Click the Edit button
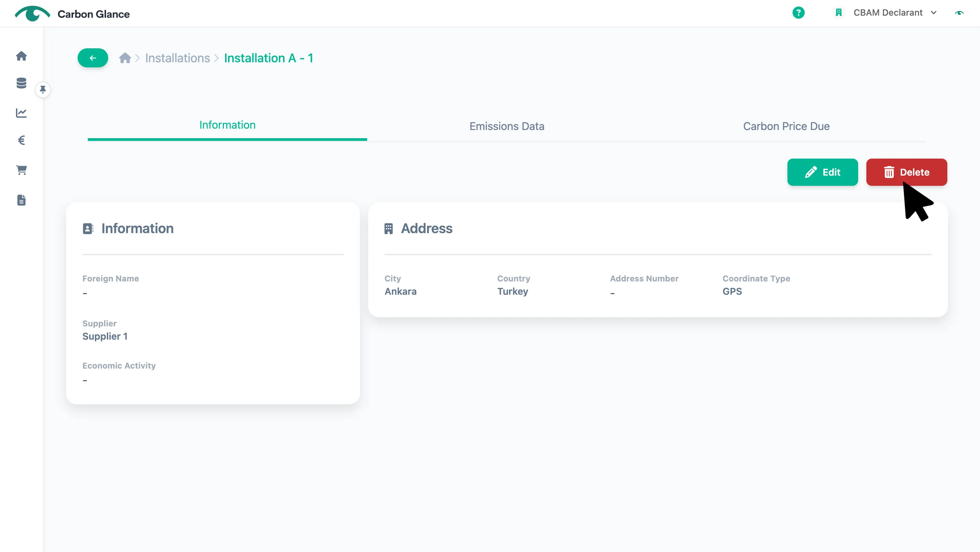This screenshot has height=552, width=980. click(x=822, y=172)
